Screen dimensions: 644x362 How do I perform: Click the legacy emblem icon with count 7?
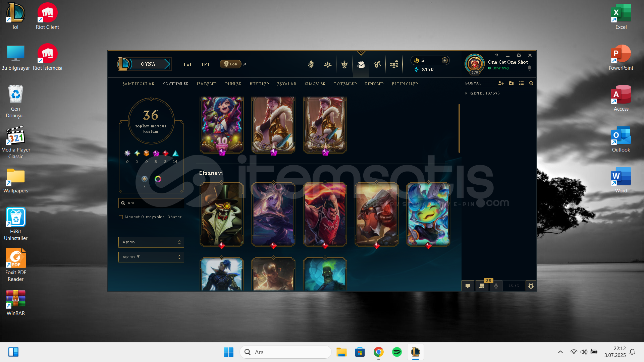[145, 179]
